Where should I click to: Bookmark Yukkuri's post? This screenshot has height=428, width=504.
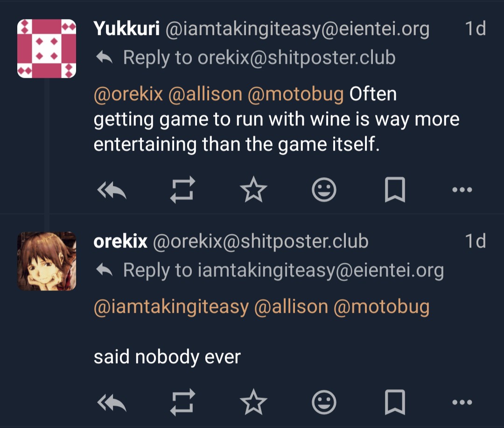pyautogui.click(x=395, y=190)
